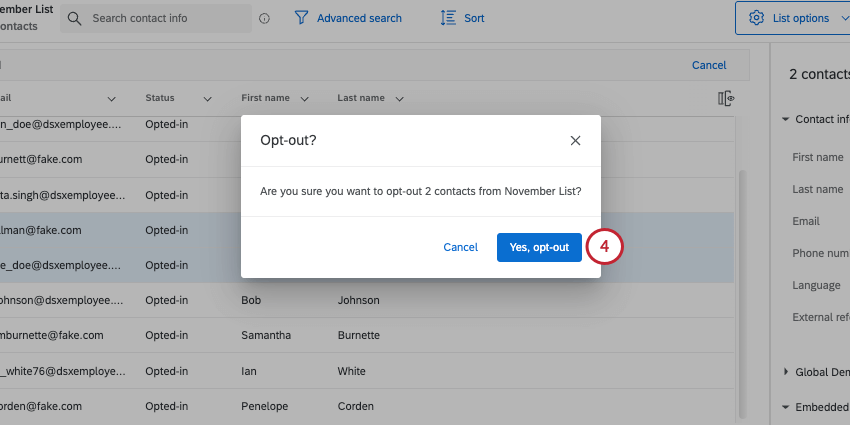Open the Last name column dropdown
The image size is (850, 425).
399,99
